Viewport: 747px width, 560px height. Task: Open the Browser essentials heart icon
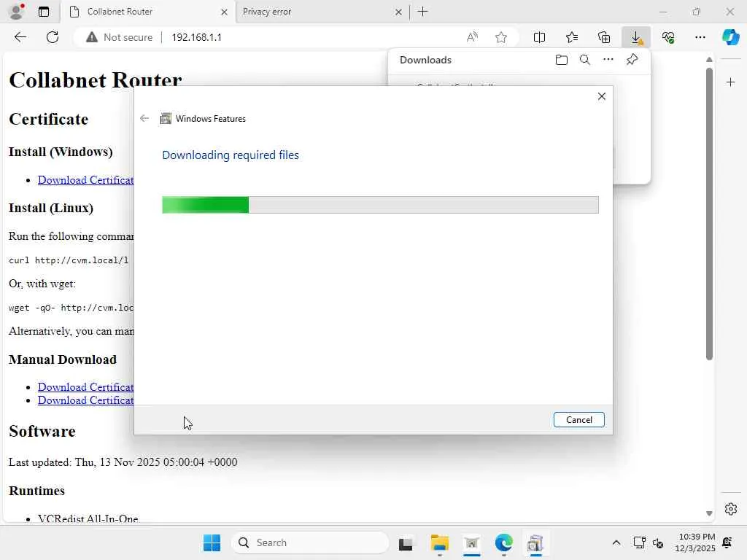tap(668, 37)
